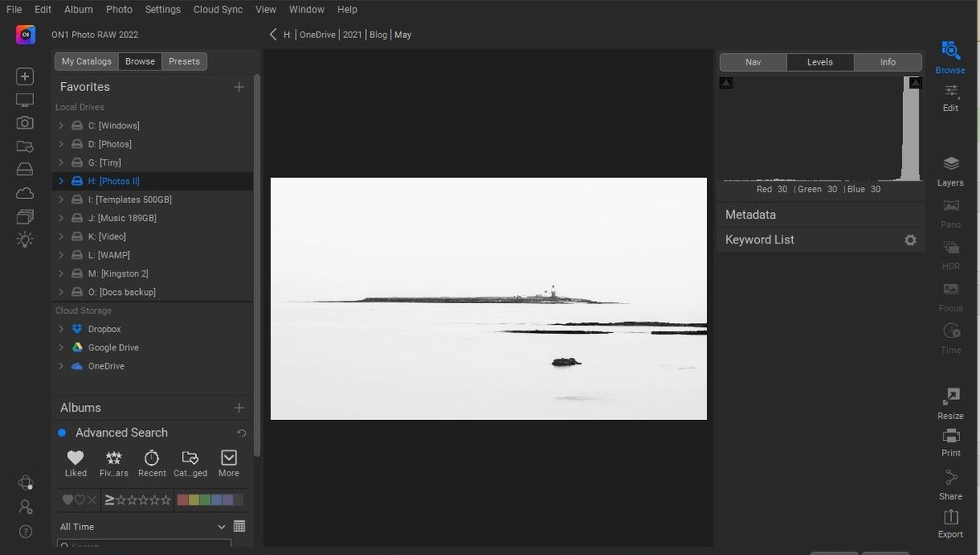Toggle the Advanced Search blue enable dot
This screenshot has width=980, height=555.
(62, 432)
